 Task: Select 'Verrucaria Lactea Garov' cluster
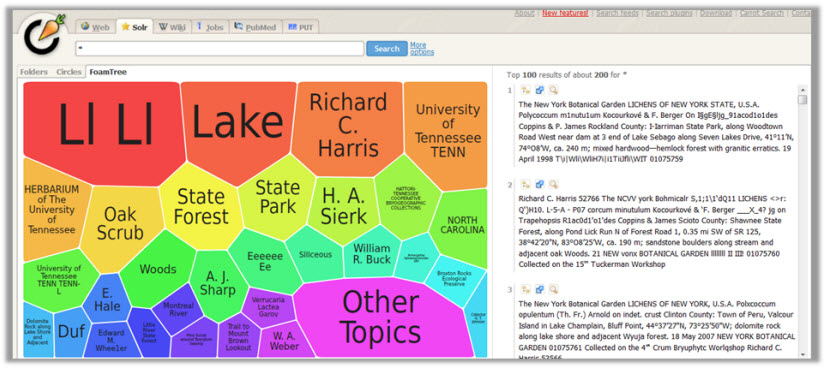[x=268, y=307]
